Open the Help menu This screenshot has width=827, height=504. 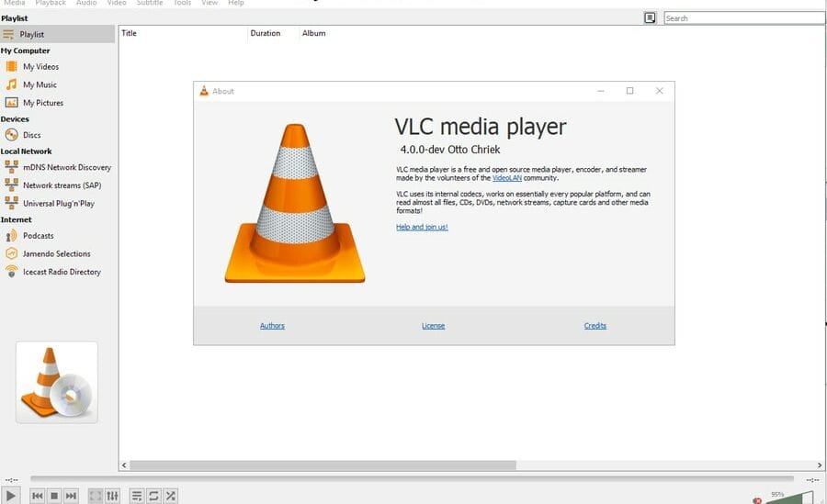236,3
